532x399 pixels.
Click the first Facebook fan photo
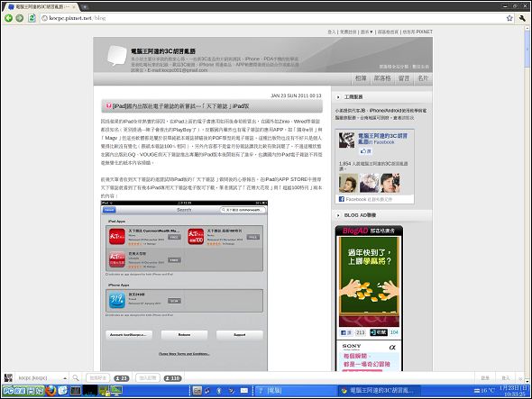348,183
